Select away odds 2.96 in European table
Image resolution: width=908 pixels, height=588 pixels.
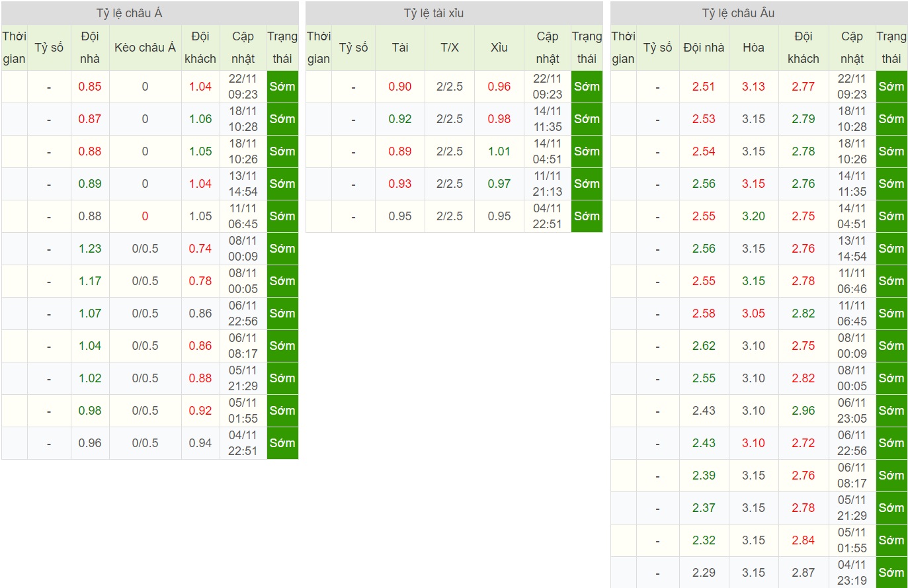pos(804,411)
